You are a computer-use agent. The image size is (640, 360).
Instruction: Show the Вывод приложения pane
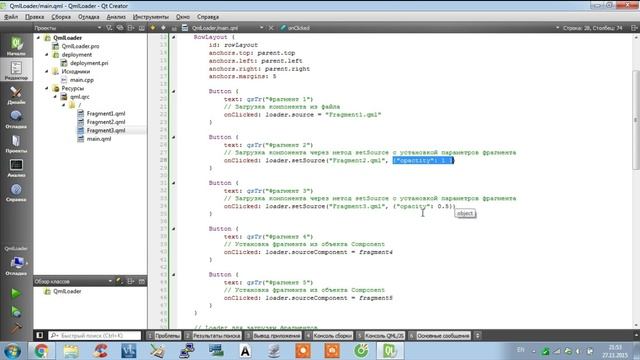273,336
